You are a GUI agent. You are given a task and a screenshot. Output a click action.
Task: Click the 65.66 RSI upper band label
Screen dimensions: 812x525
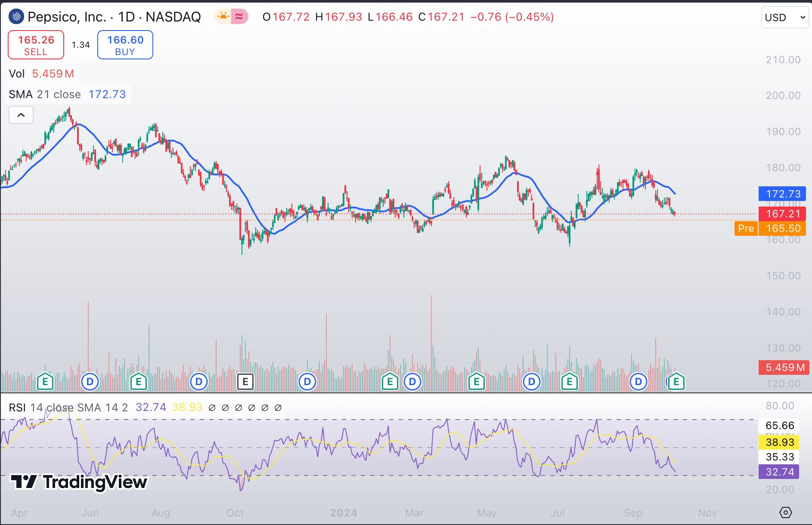[779, 426]
